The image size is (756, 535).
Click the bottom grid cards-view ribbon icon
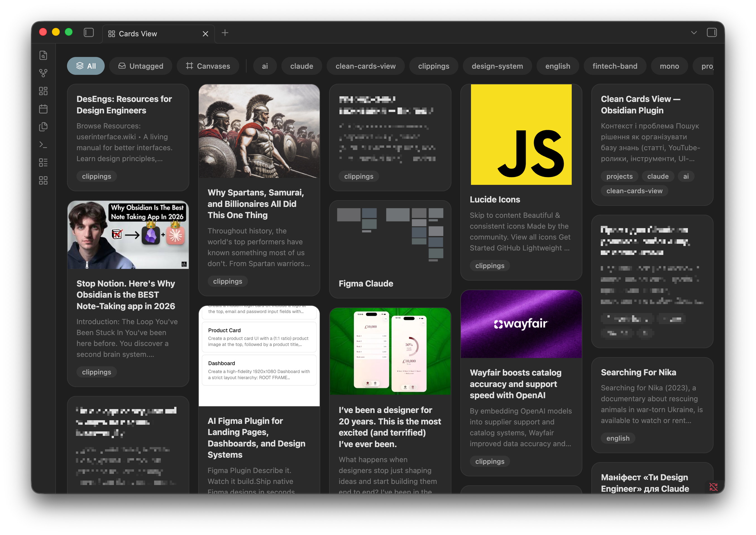[43, 180]
